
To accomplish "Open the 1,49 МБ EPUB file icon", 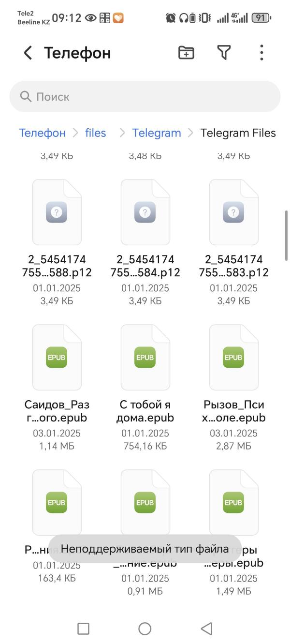I will click(x=234, y=502).
